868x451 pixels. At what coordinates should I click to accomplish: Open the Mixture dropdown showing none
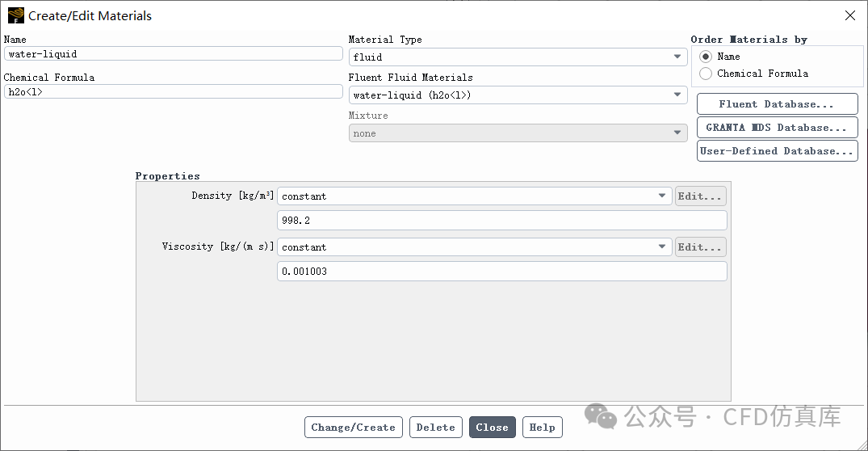pos(518,133)
